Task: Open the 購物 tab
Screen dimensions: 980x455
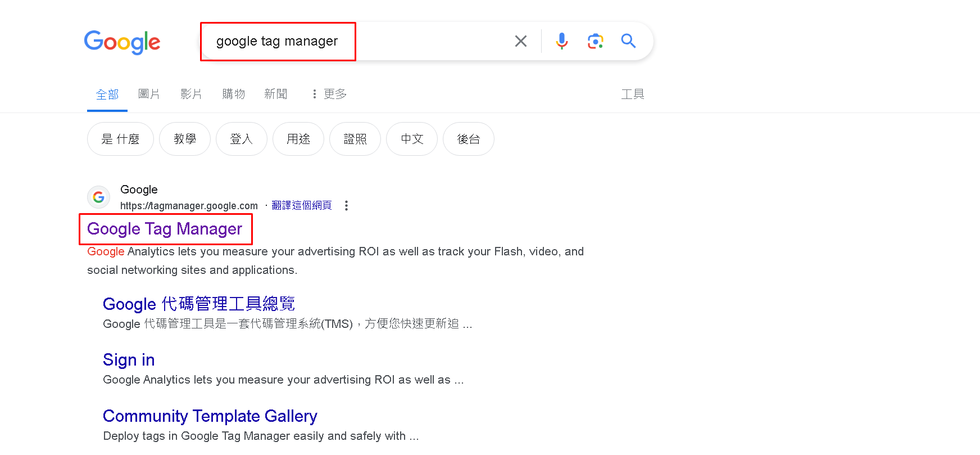Action: pos(234,94)
